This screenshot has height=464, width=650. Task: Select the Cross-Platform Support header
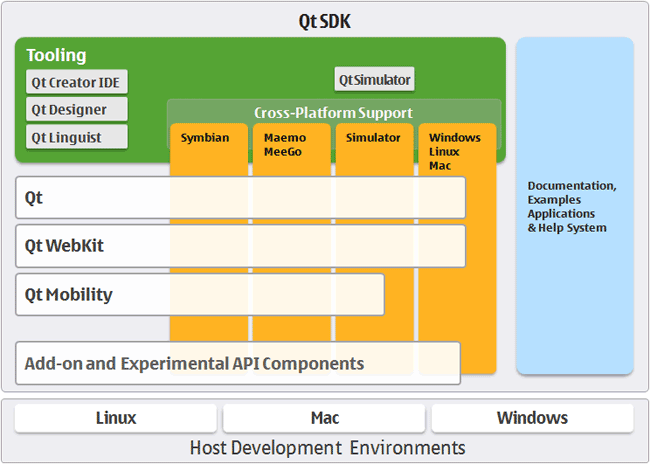point(333,112)
